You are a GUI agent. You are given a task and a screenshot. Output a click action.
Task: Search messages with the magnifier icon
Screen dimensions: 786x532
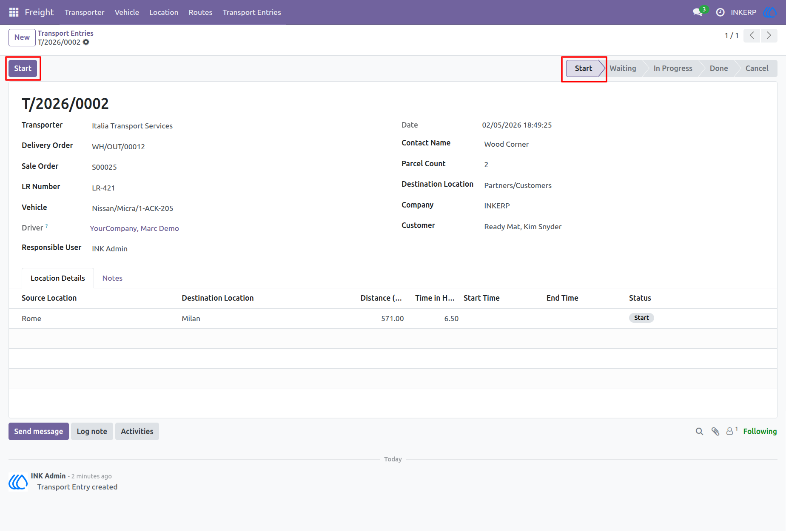pos(699,432)
